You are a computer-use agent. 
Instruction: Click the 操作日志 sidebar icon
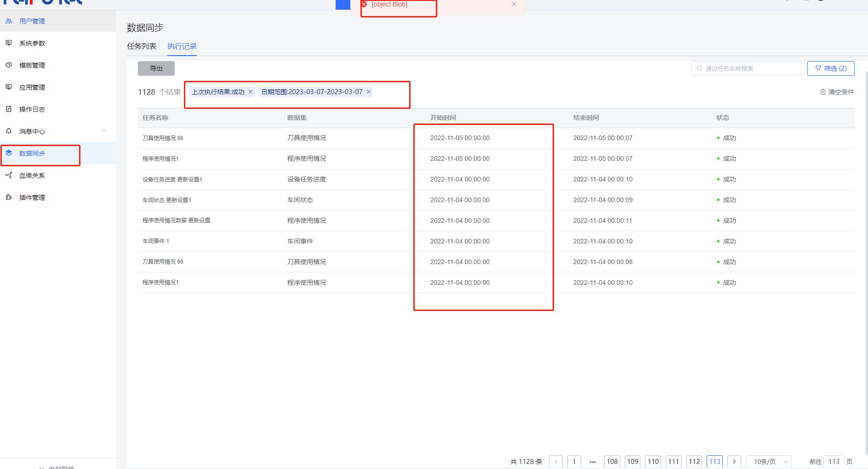9,109
